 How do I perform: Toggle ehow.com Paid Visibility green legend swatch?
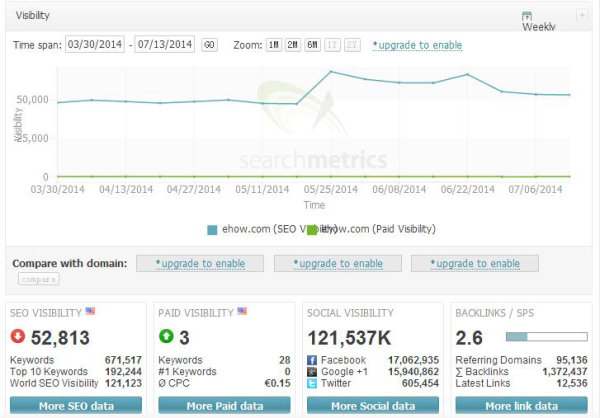(312, 230)
